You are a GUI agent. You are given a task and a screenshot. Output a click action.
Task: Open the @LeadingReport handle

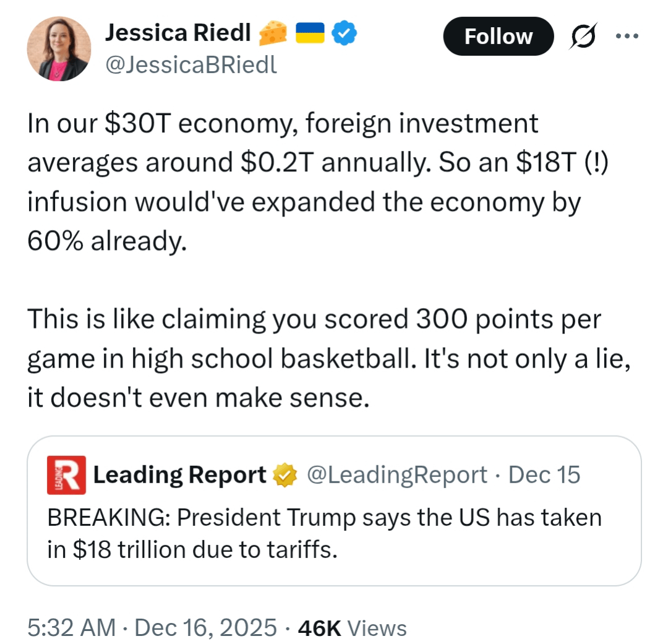click(396, 475)
